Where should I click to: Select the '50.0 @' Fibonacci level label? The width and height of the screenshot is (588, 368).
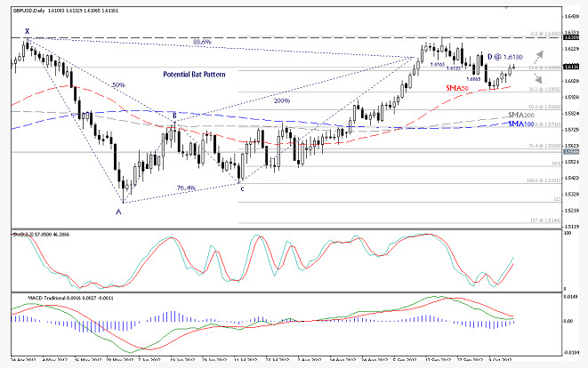[x=545, y=108]
